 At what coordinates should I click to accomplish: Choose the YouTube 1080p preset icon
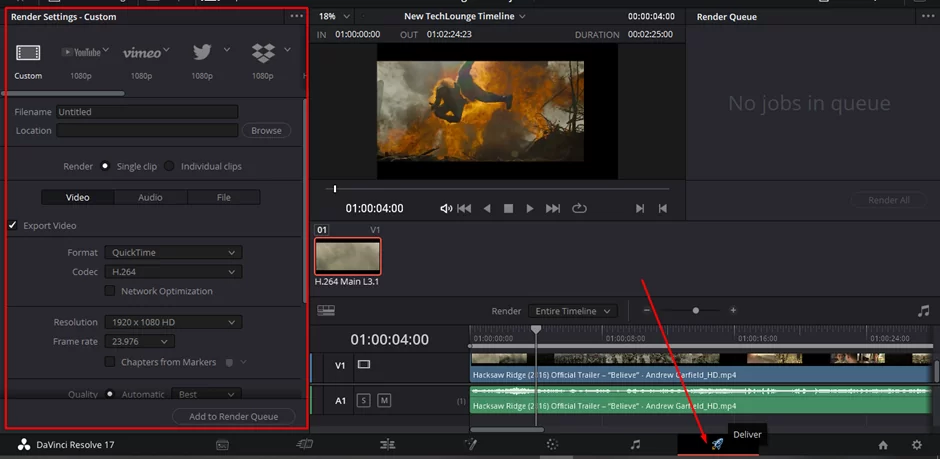81,53
